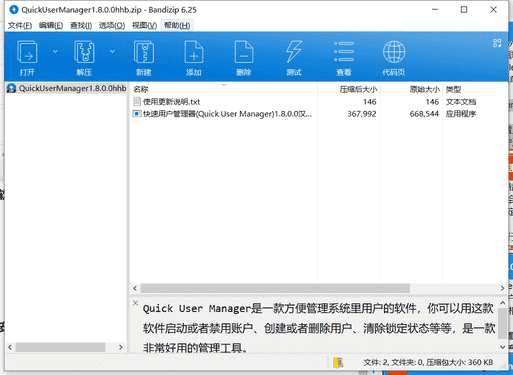Open the 编辑(E) menu
Viewport: 513px width, 375px height.
(x=51, y=25)
